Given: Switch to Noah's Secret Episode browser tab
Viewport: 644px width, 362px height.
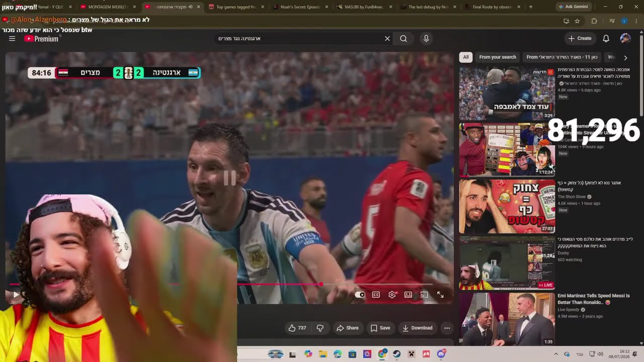Looking at the screenshot, I should pos(300,7).
